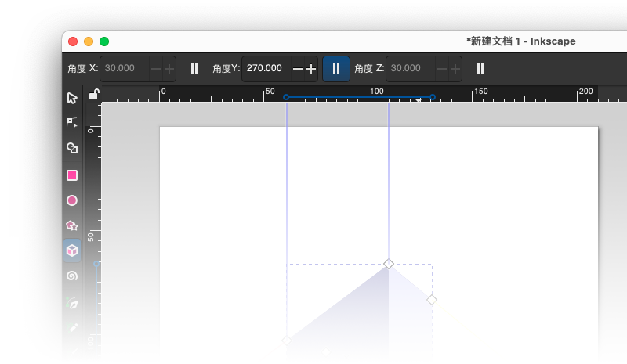Toggle the guides lock icon
The width and height of the screenshot is (627, 364).
pyautogui.click(x=93, y=94)
